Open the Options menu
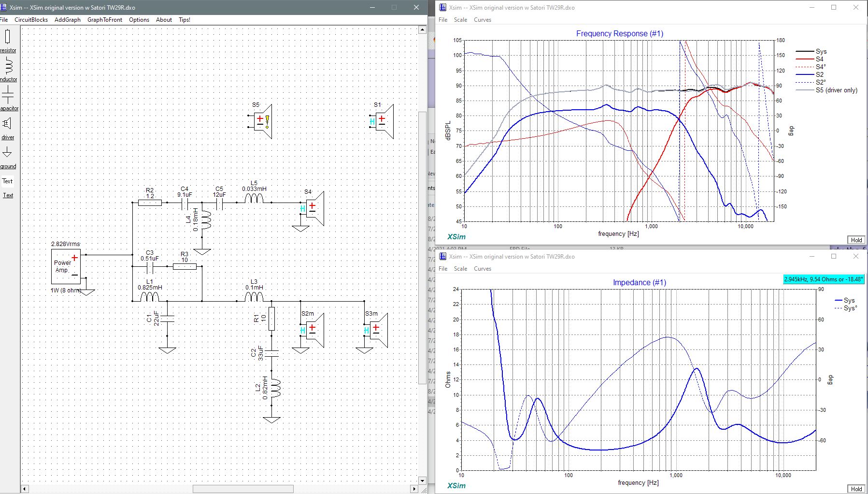Image resolution: width=868 pixels, height=494 pixels. pos(139,20)
